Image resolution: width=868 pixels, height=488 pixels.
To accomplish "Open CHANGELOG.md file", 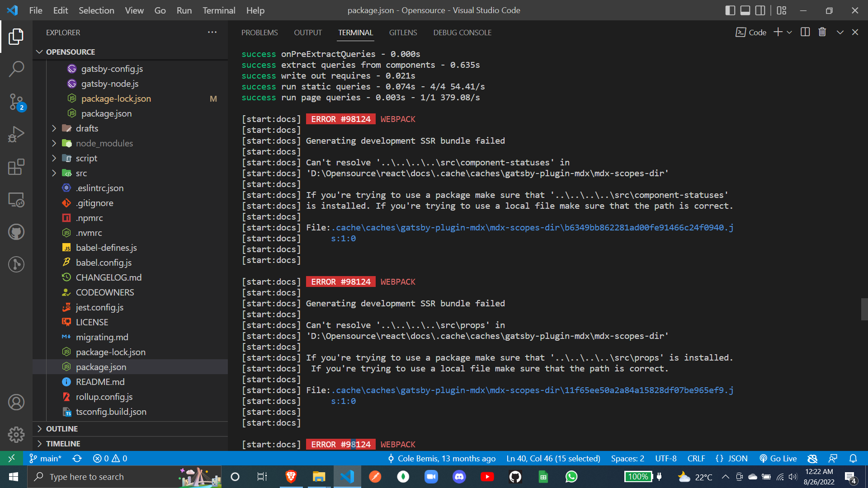I will pos(108,277).
